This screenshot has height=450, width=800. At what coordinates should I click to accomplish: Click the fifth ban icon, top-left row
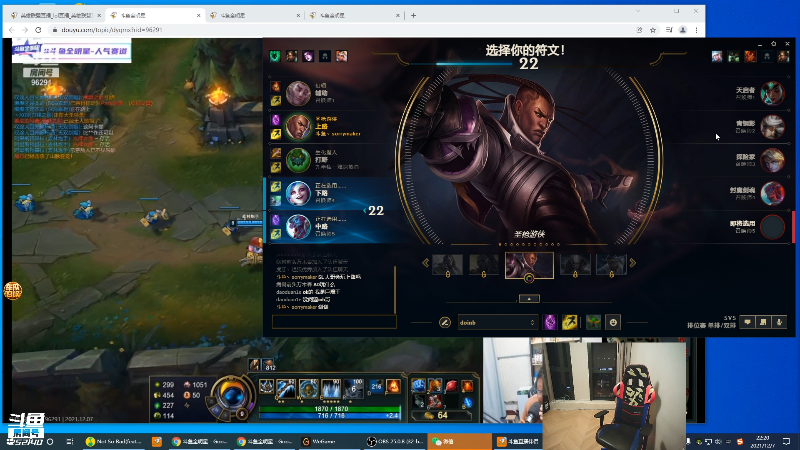click(x=341, y=56)
